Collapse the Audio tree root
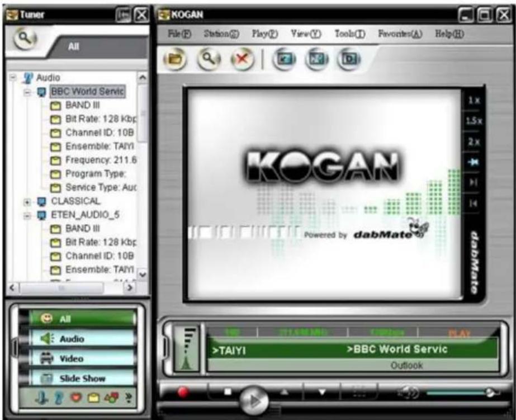Screen dimensions: 516x420 point(13,78)
